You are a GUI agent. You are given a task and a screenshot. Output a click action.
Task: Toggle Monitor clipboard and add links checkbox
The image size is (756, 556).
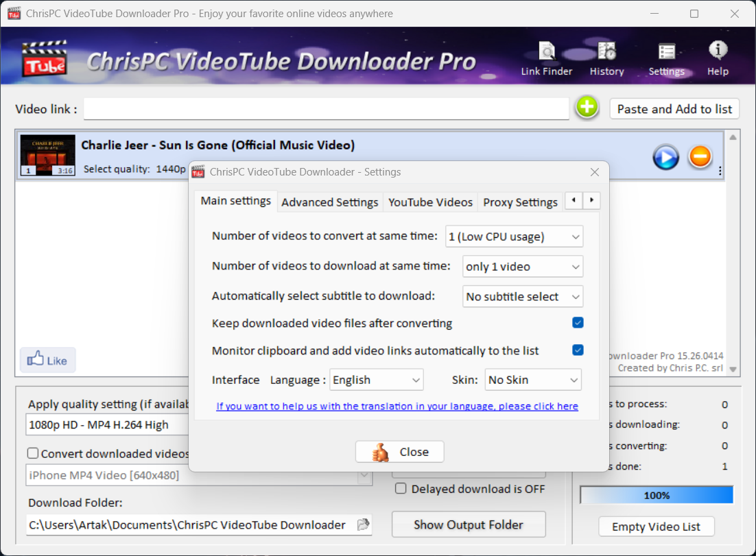point(578,350)
